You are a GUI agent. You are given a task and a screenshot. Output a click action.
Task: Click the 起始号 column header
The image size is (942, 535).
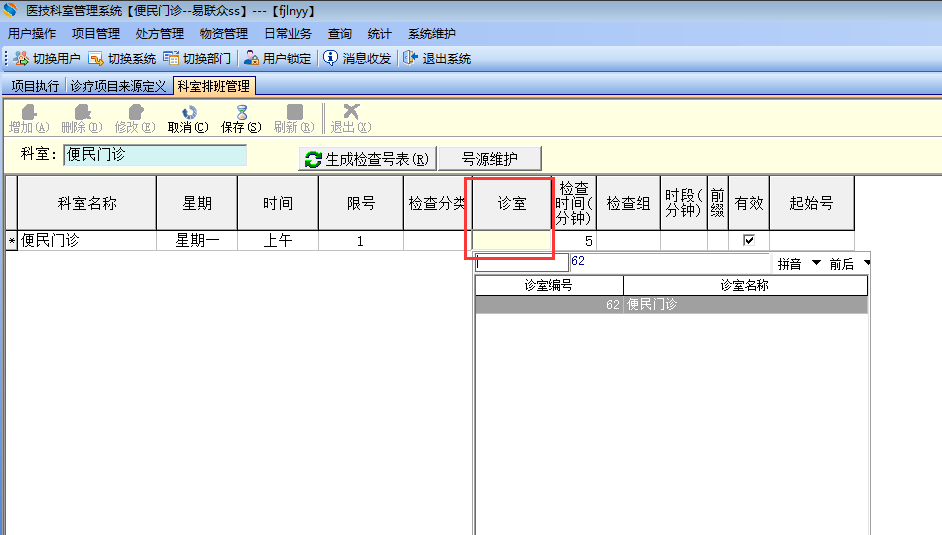pyautogui.click(x=812, y=203)
